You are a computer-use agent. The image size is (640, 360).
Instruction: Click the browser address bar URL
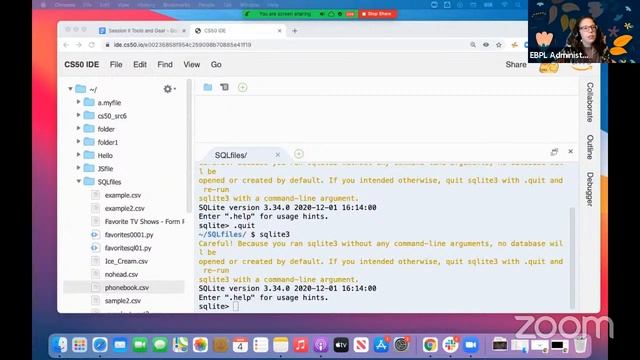(x=182, y=45)
